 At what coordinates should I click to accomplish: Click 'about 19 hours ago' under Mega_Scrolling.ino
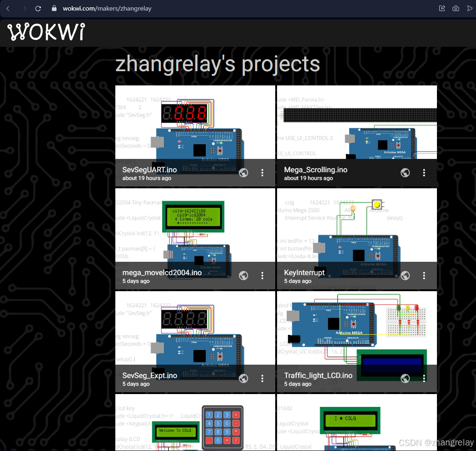(x=308, y=178)
